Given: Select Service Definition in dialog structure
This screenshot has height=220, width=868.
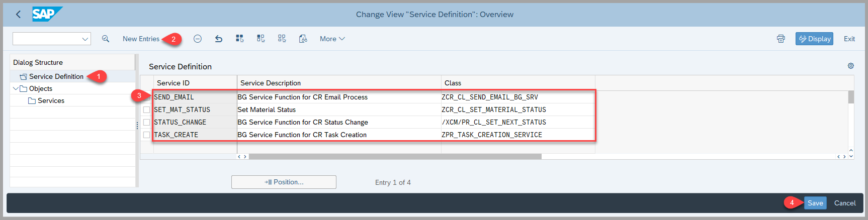Looking at the screenshot, I should pyautogui.click(x=56, y=76).
